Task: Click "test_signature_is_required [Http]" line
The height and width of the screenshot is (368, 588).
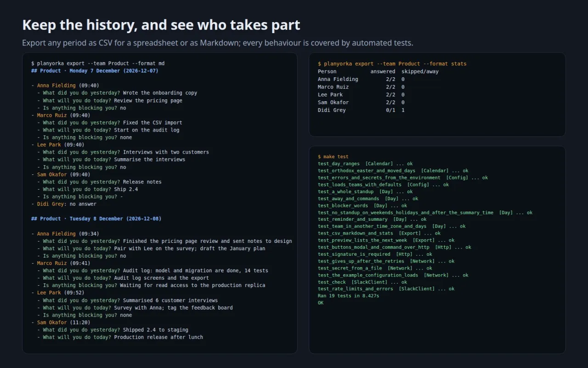Action: pos(375,254)
